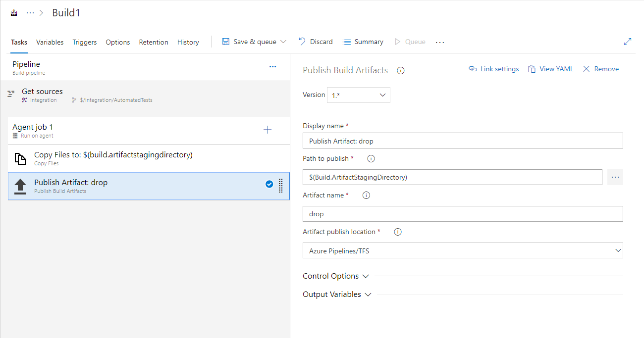Click the Summary icon in the toolbar
Image resolution: width=644 pixels, height=338 pixels.
click(346, 42)
